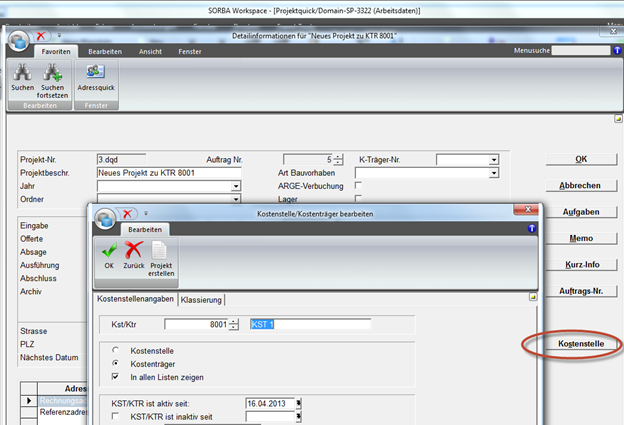Toggle the 'In allen Listen zeigen' checkbox
Image resolution: width=624 pixels, height=425 pixels.
(119, 376)
